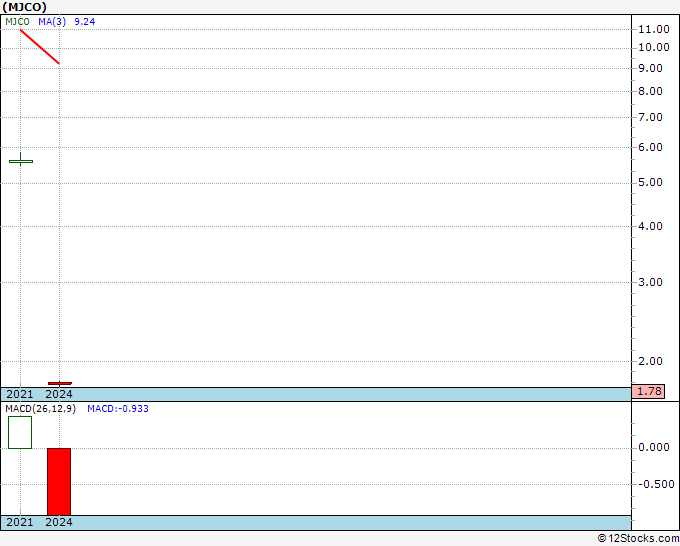The height and width of the screenshot is (546, 680).
Task: Click the 8.00 price axis label
Action: click(x=651, y=92)
